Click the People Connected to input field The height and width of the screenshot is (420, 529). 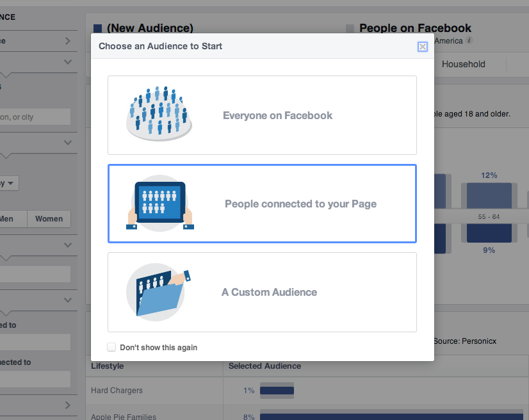[x=35, y=342]
